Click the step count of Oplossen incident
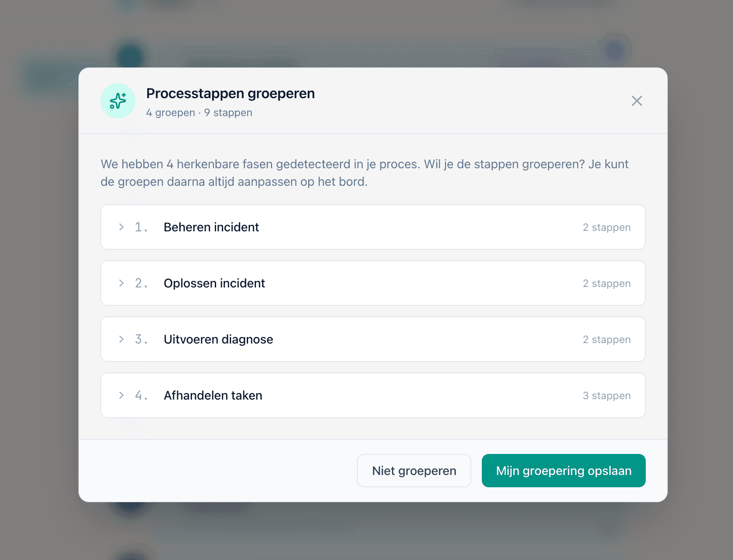 click(606, 284)
